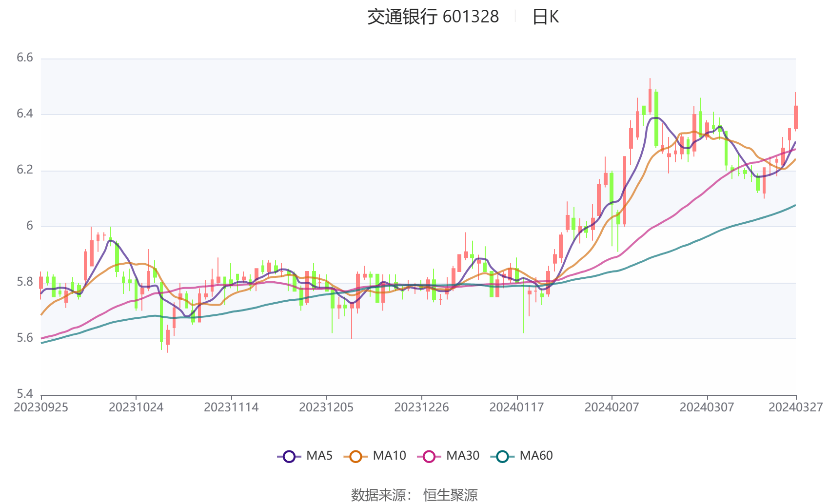Click the y-axis value 6.4
The height and width of the screenshot is (504, 829).
tap(25, 114)
